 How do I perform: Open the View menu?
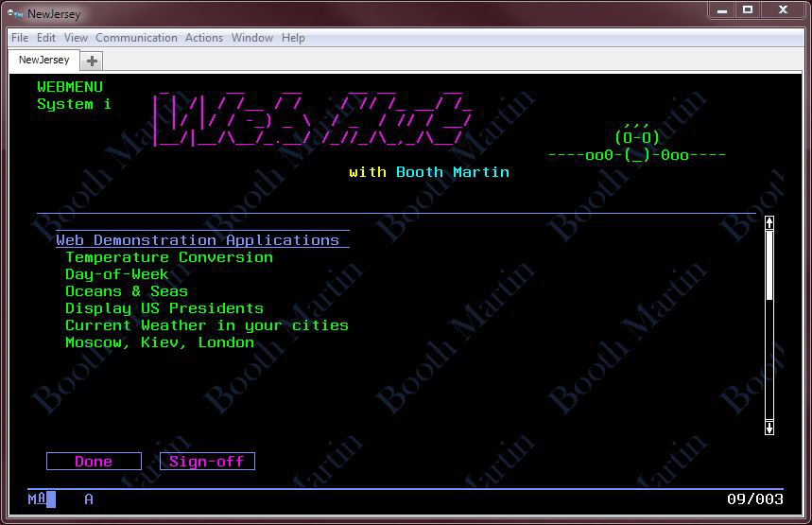(76, 38)
